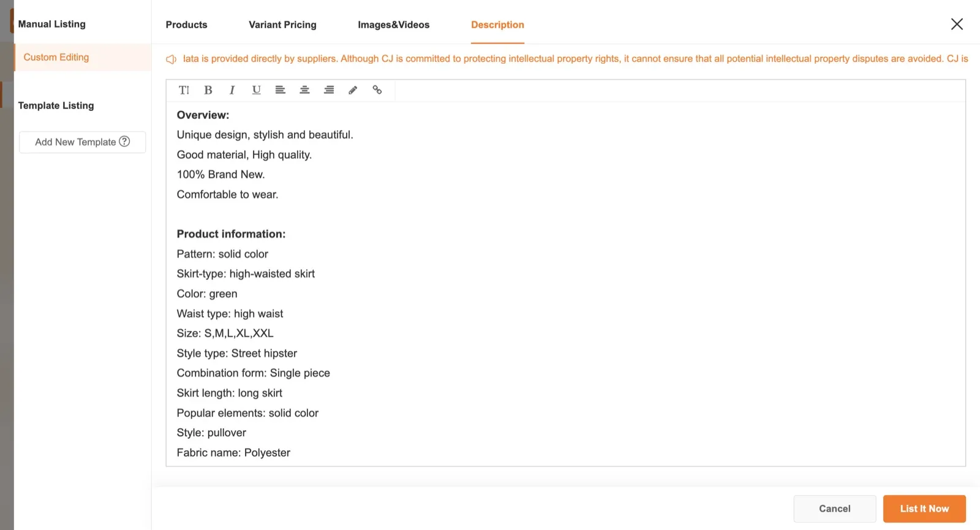The height and width of the screenshot is (530, 980).
Task: Click the Manual Listing heading
Action: 52,24
